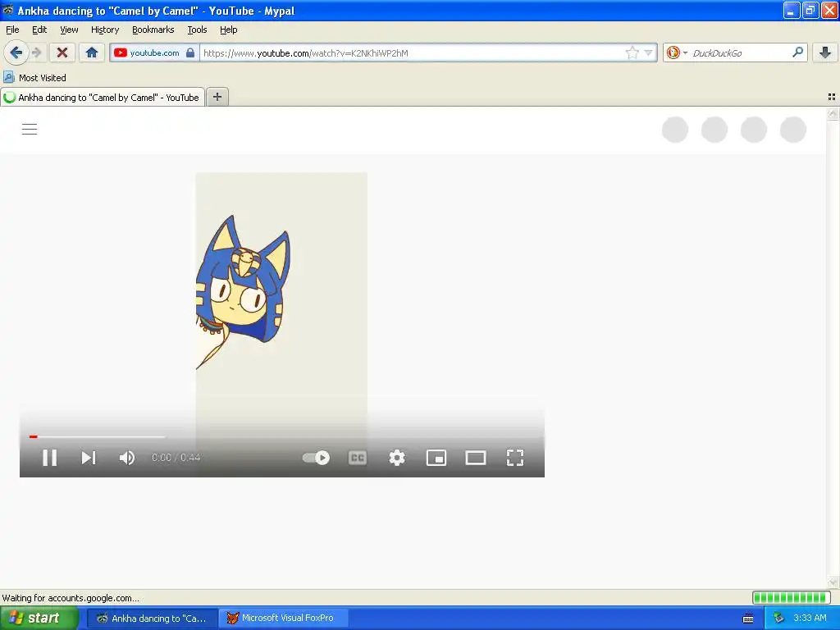Skip to the next video
This screenshot has width=840, height=630.
89,458
